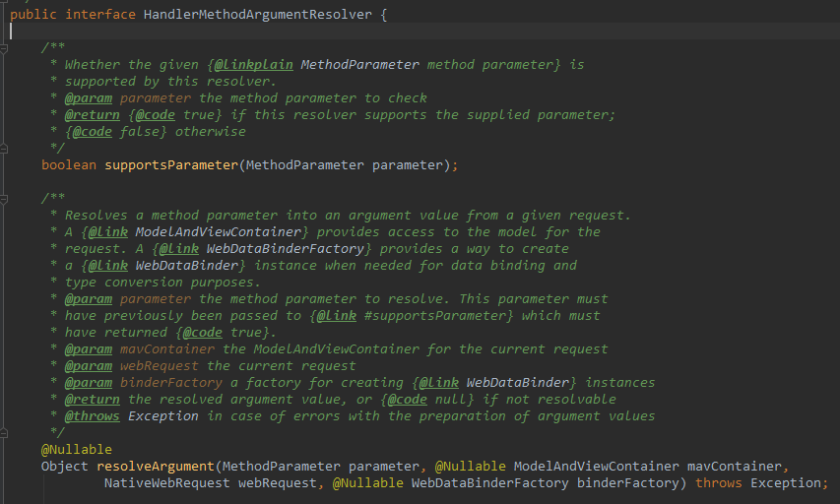Click MethodParameter inside the @linkplain tag
The width and height of the screenshot is (840, 504).
pos(360,65)
